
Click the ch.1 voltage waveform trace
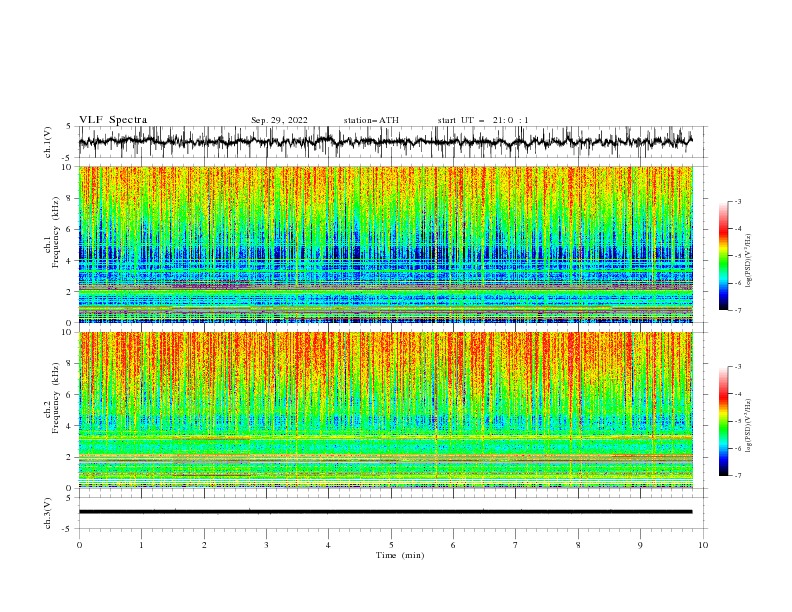pyautogui.click(x=386, y=141)
